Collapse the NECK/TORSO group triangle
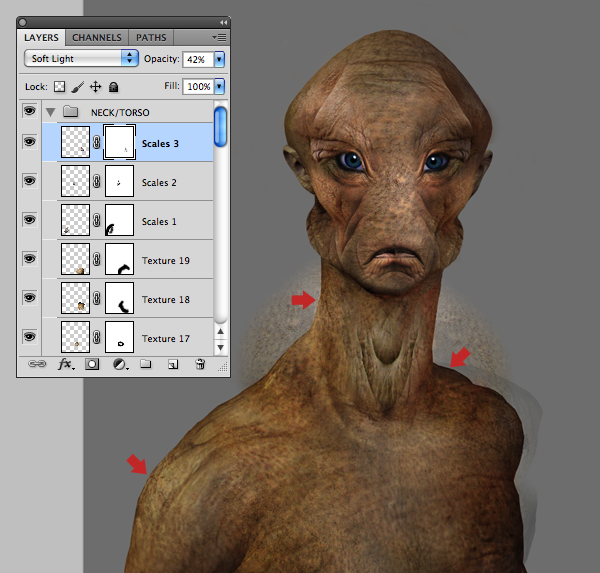This screenshot has width=600, height=573. pyautogui.click(x=51, y=112)
